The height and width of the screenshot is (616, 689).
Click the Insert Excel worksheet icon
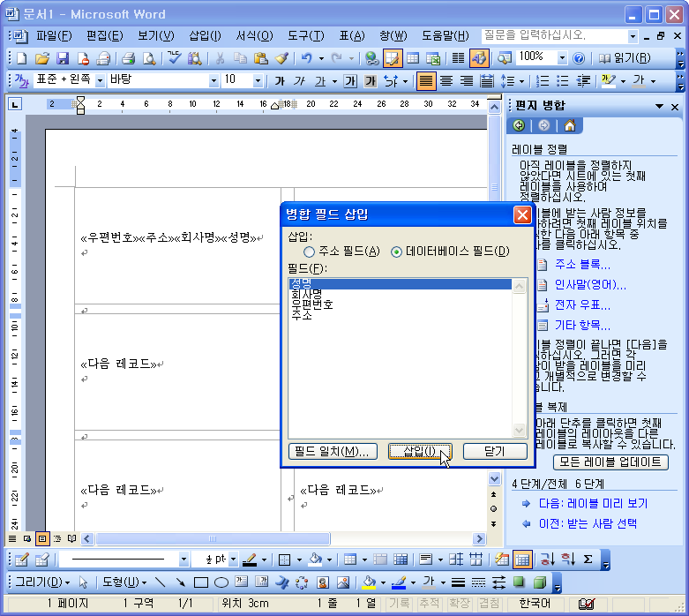433,58
